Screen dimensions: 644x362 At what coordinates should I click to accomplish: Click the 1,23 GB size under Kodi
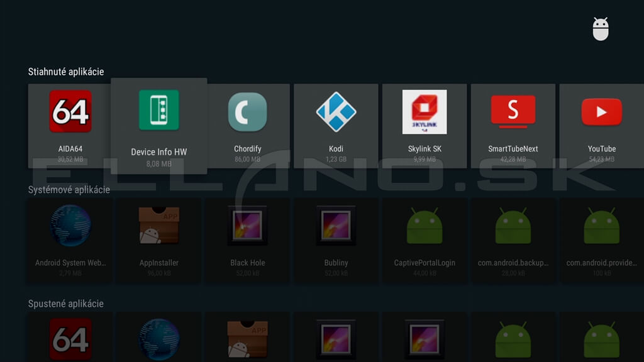pos(336,159)
